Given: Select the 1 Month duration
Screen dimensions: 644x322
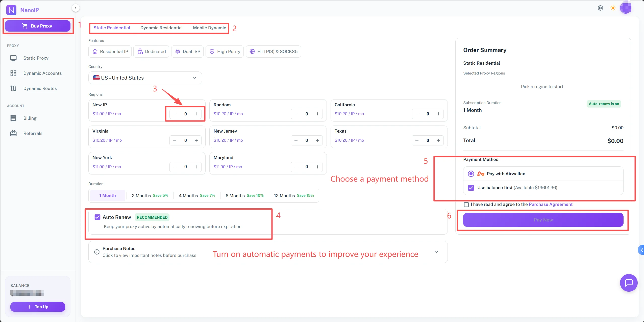Looking at the screenshot, I should (x=108, y=195).
